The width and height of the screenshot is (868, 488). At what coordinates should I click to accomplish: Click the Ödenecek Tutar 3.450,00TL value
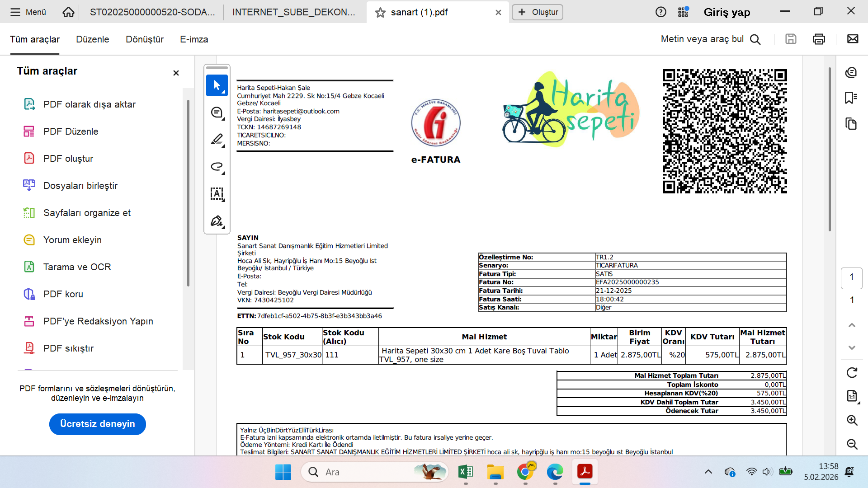click(x=768, y=411)
